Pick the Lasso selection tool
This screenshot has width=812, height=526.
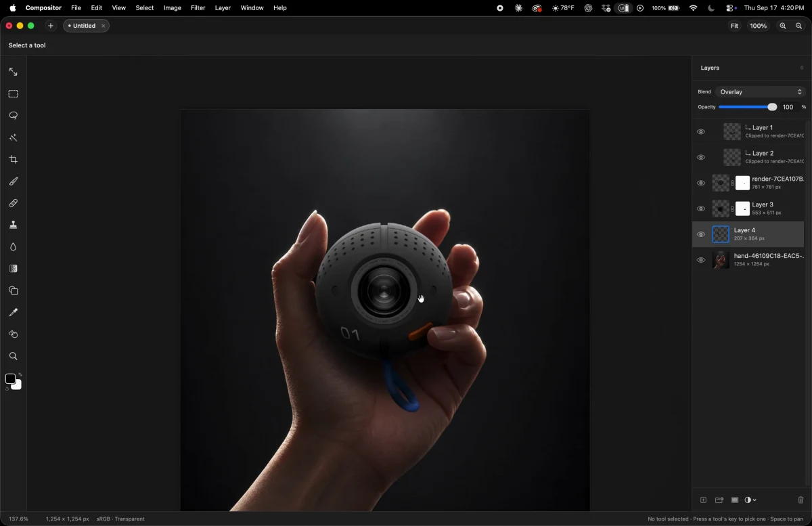[13, 116]
